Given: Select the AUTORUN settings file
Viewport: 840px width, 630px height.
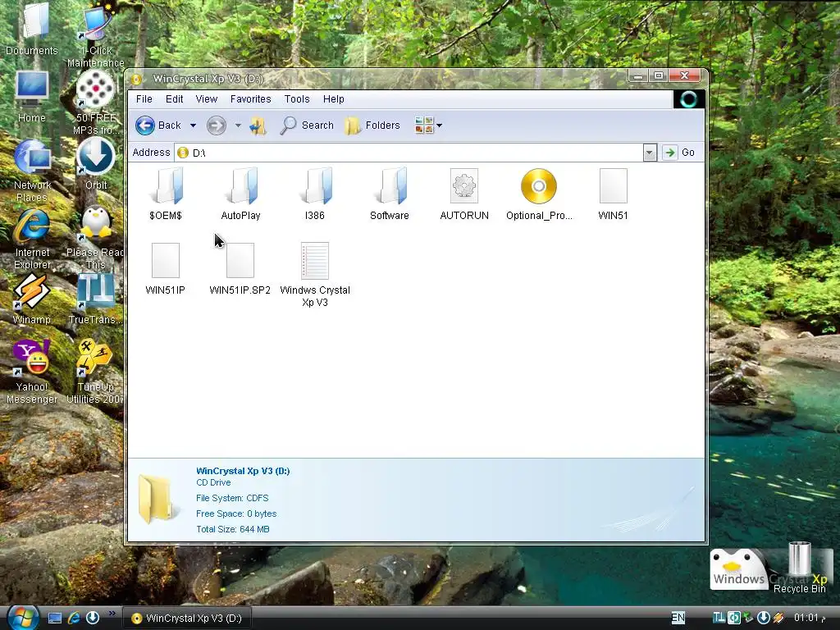Looking at the screenshot, I should [464, 194].
